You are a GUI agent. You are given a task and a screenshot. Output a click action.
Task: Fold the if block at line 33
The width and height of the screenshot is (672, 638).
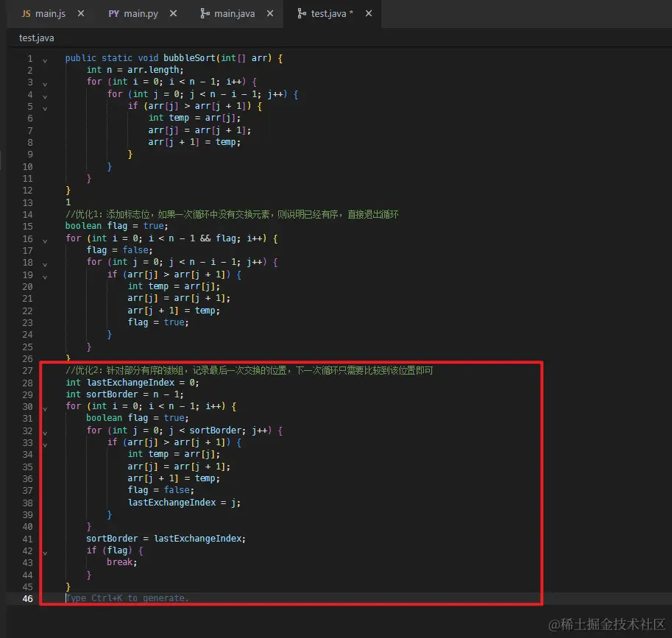click(45, 444)
